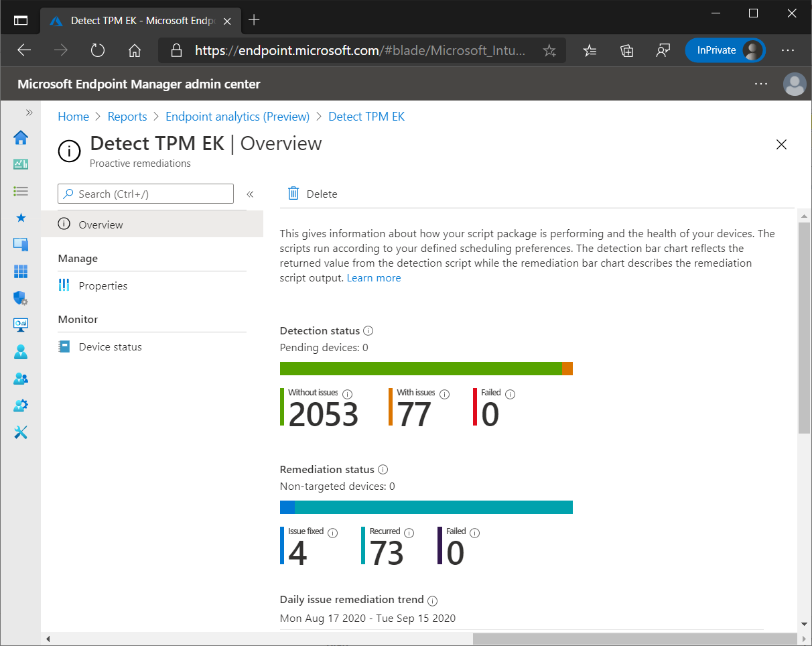Click the 2053 Without issues count
812x646 pixels.
click(324, 414)
